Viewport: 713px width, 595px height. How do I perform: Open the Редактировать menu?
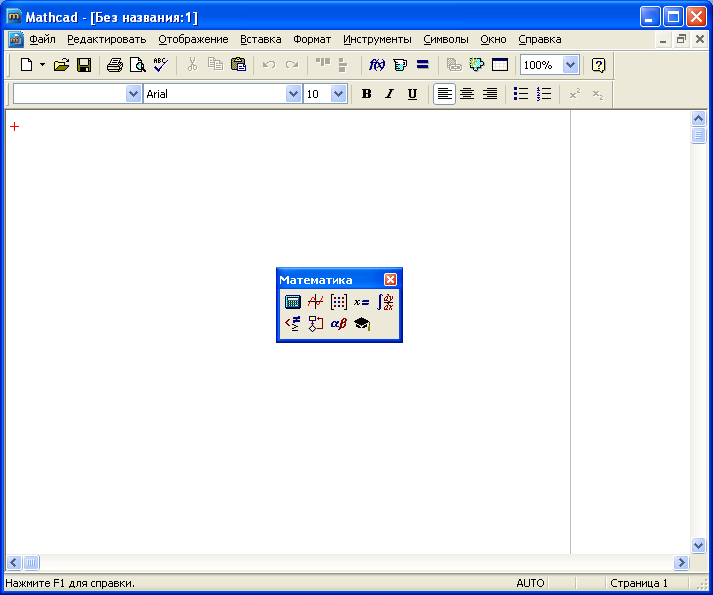click(107, 40)
